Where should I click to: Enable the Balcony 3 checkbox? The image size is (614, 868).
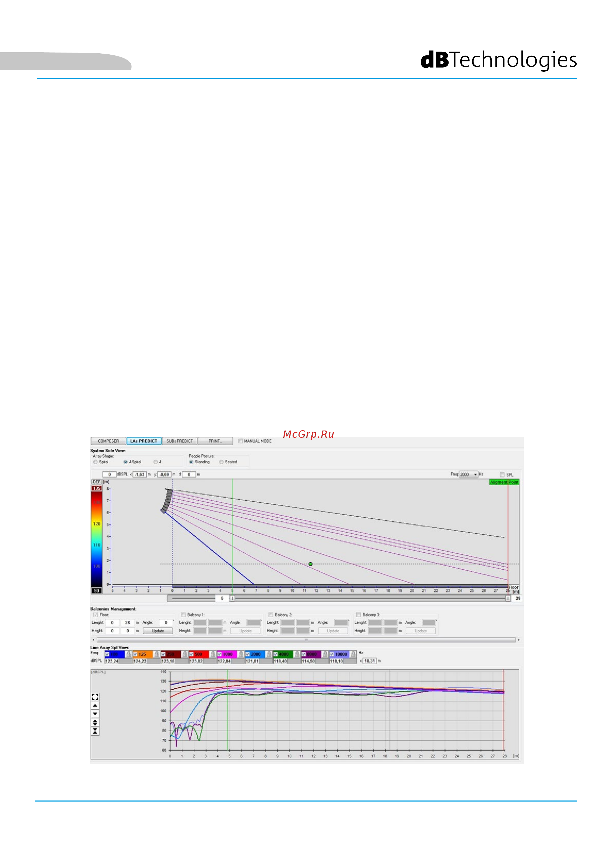pos(358,615)
